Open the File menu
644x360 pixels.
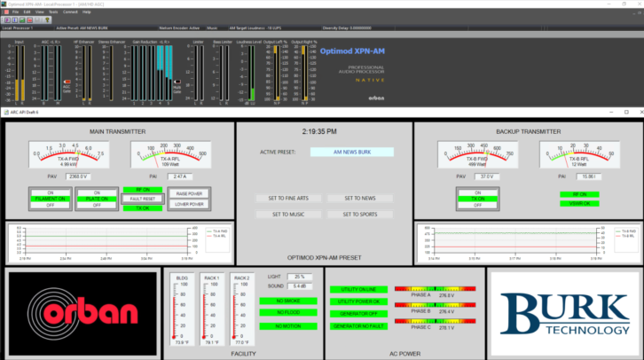coord(16,12)
